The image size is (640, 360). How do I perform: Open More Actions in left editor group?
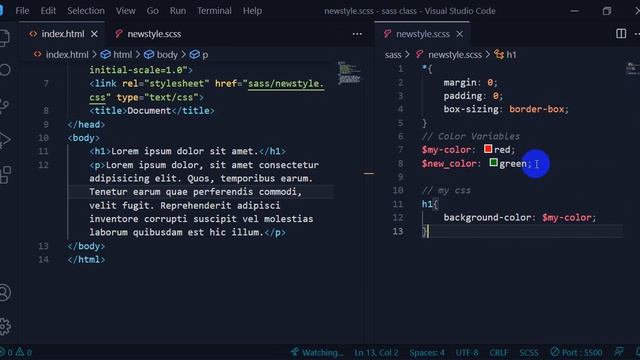point(357,34)
